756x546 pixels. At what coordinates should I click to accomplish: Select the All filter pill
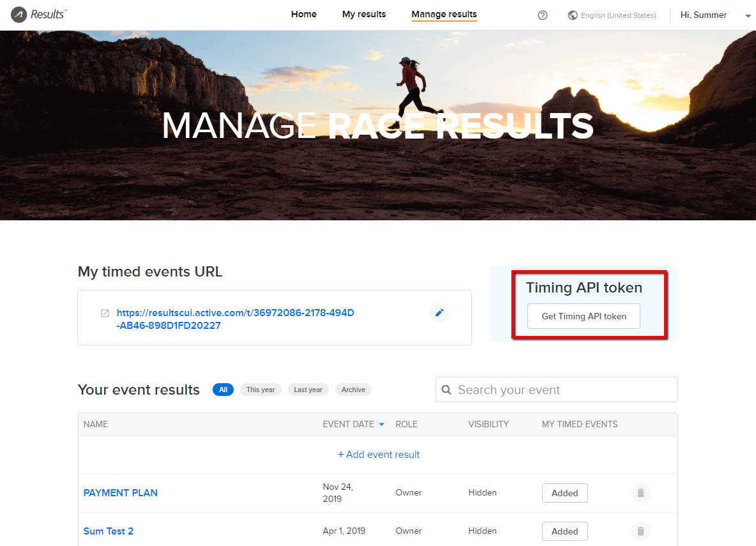pos(223,390)
